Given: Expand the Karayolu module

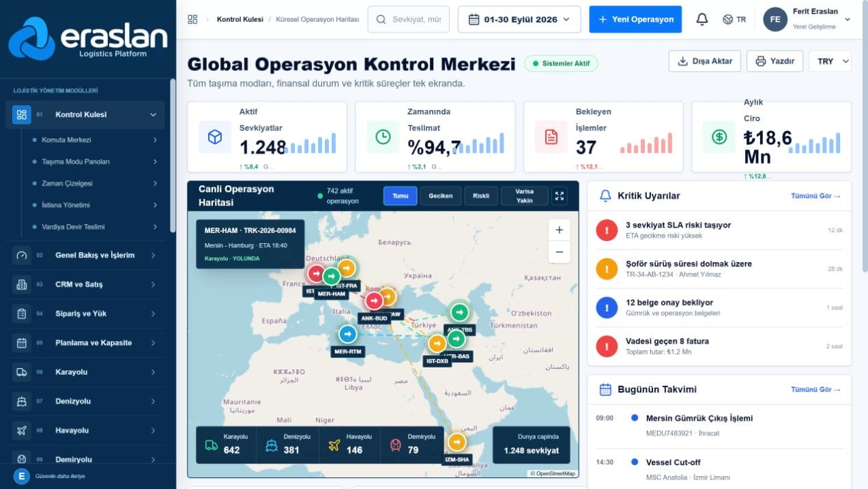Looking at the screenshot, I should [x=153, y=372].
